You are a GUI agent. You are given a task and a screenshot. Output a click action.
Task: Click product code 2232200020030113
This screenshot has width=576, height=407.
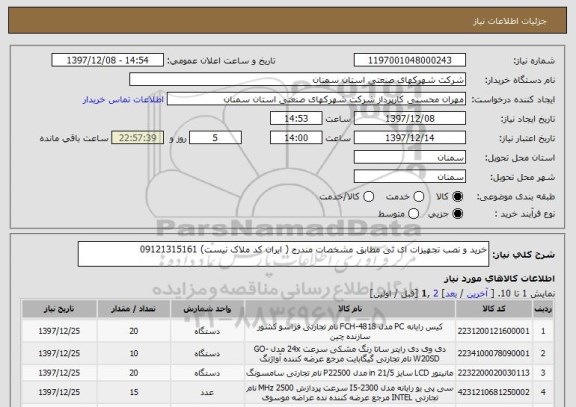point(494,373)
